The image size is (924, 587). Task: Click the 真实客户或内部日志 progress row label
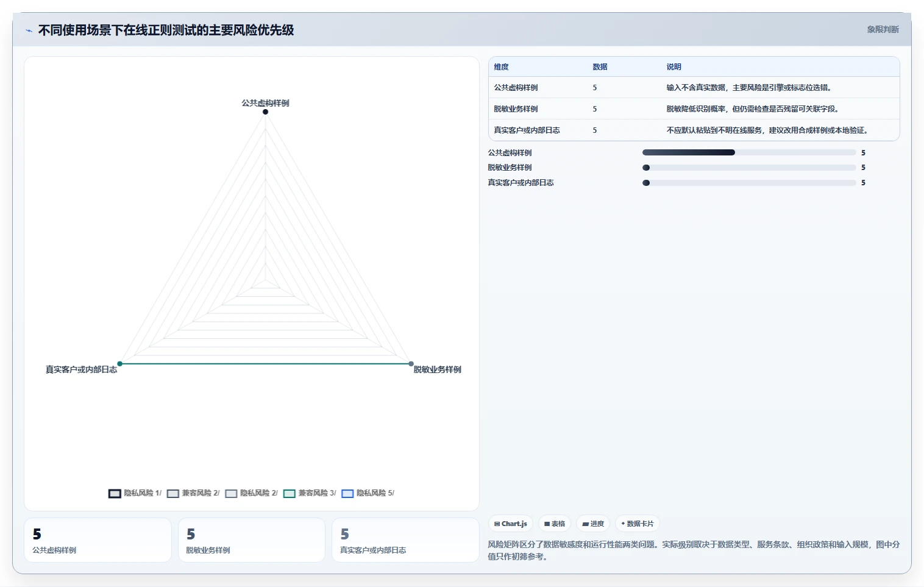[521, 183]
